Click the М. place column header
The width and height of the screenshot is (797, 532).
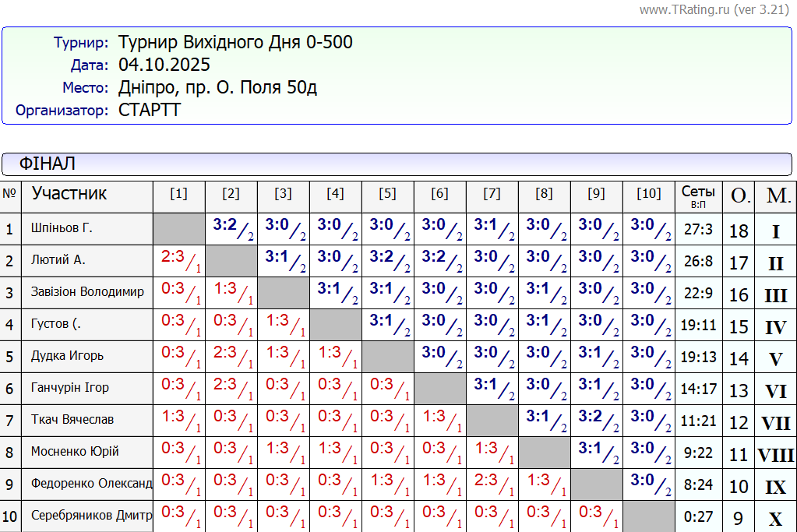778,196
